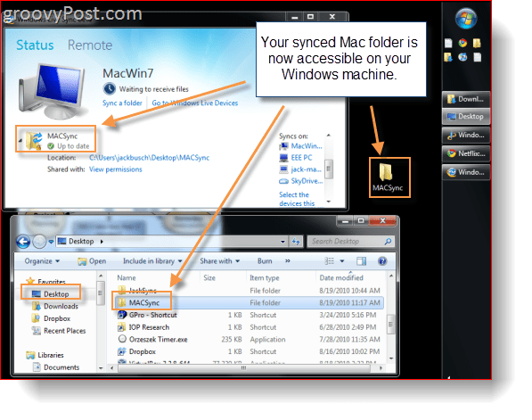
Task: Open the MACSync location path link
Action: 150,158
